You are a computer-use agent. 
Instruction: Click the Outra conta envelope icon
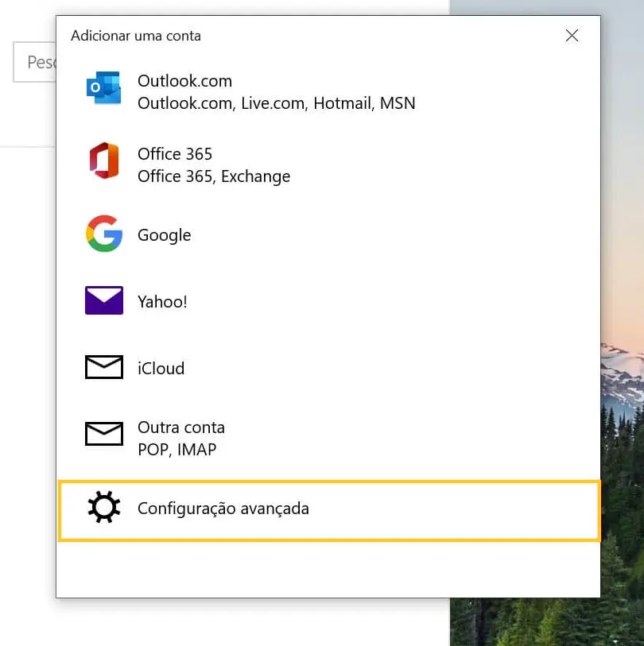pos(104,433)
